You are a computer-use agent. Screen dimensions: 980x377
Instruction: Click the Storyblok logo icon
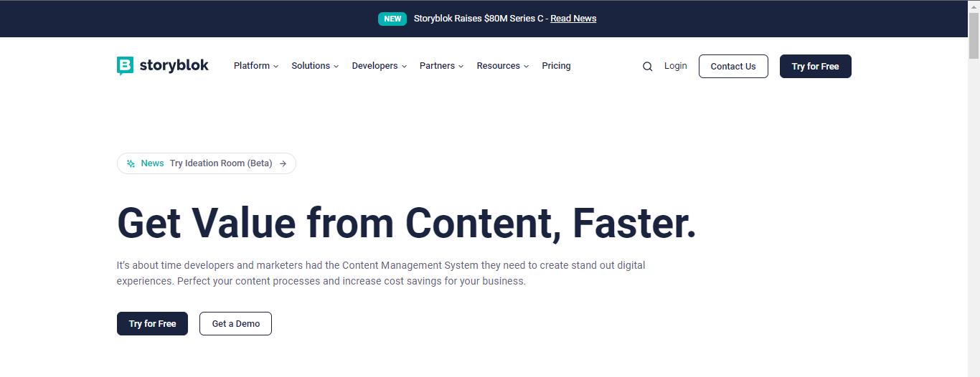125,66
